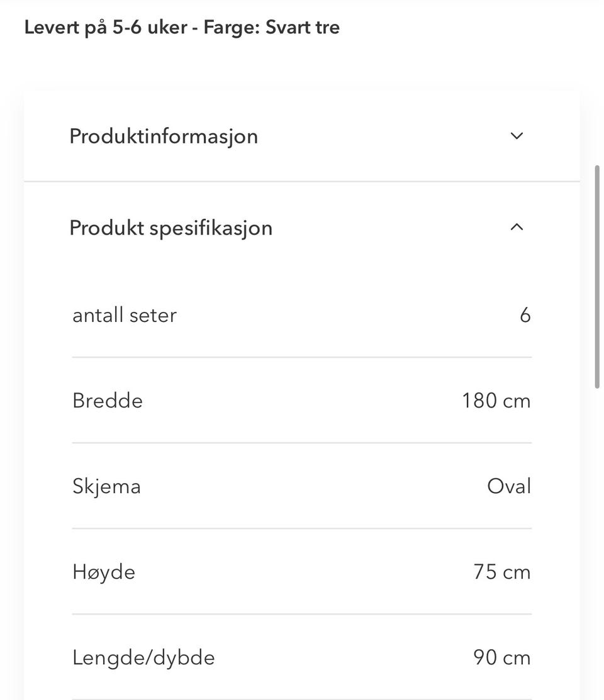This screenshot has width=604, height=700.
Task: Click the seat count value 6
Action: coord(525,314)
